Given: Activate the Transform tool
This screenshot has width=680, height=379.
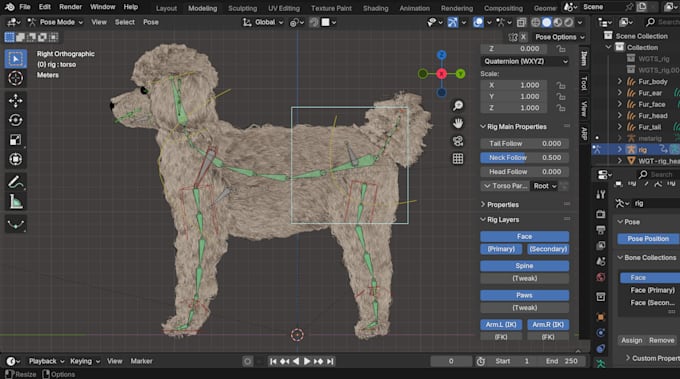Looking at the screenshot, I should (16, 159).
